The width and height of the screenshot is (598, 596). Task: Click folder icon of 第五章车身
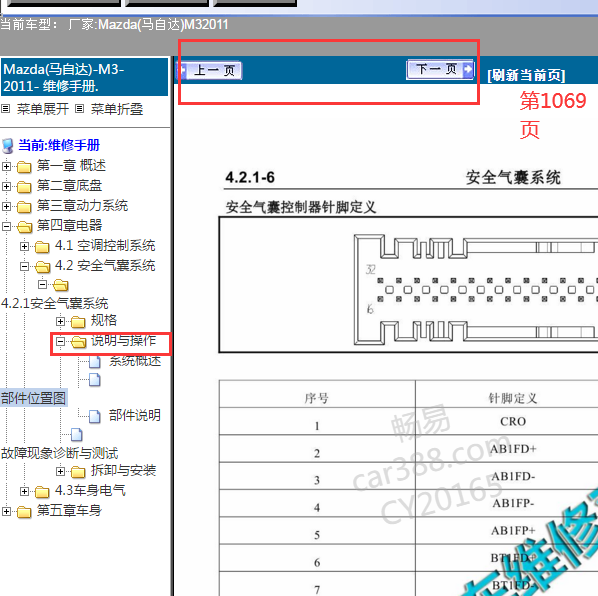coord(24,512)
